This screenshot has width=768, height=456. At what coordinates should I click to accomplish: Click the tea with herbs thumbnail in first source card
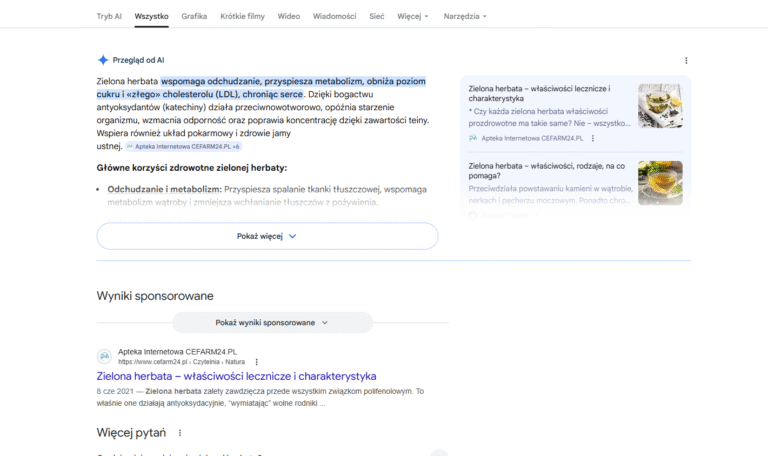[660, 105]
